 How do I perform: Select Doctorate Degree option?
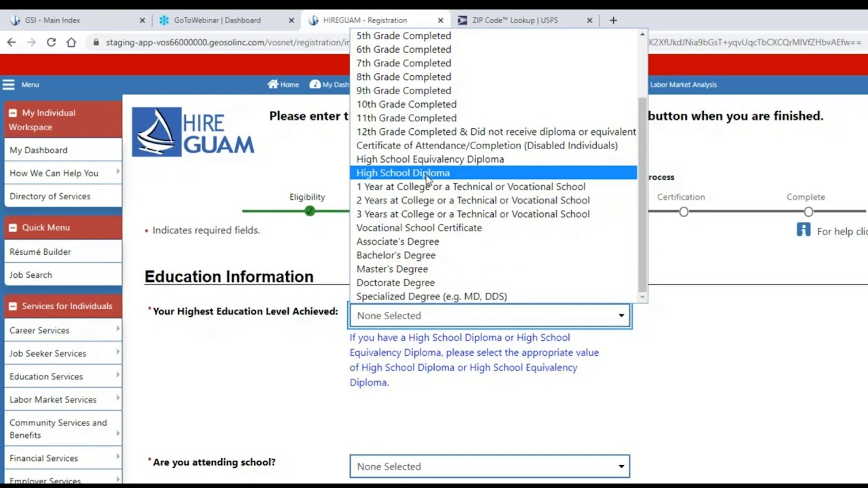click(494, 283)
